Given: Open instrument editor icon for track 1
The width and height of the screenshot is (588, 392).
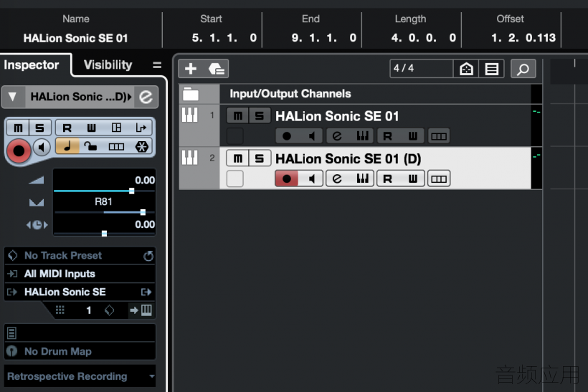Looking at the screenshot, I should [362, 135].
